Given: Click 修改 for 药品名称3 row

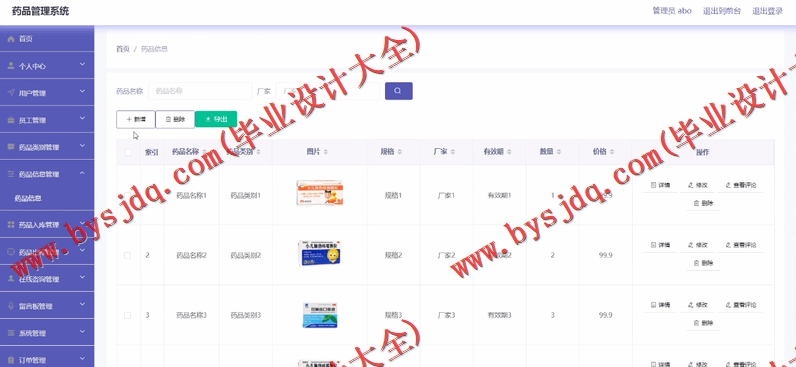Looking at the screenshot, I should pos(698,305).
